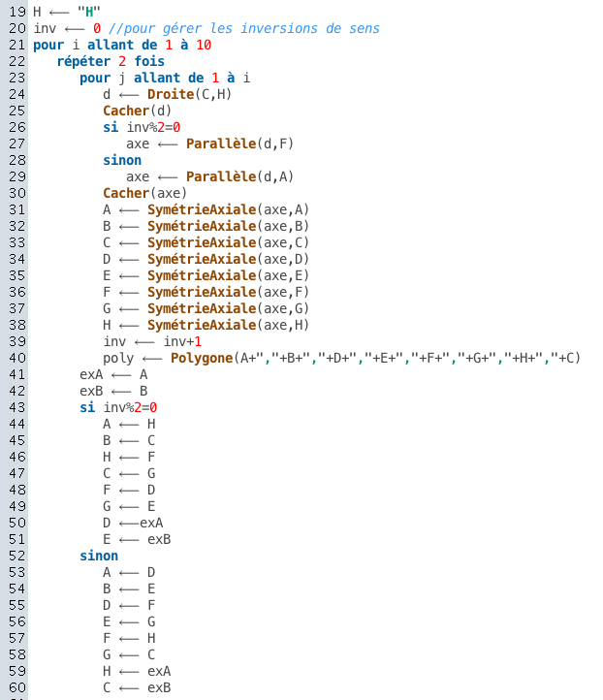
Task: Click line number 52 in the gutter
Action: (17, 556)
